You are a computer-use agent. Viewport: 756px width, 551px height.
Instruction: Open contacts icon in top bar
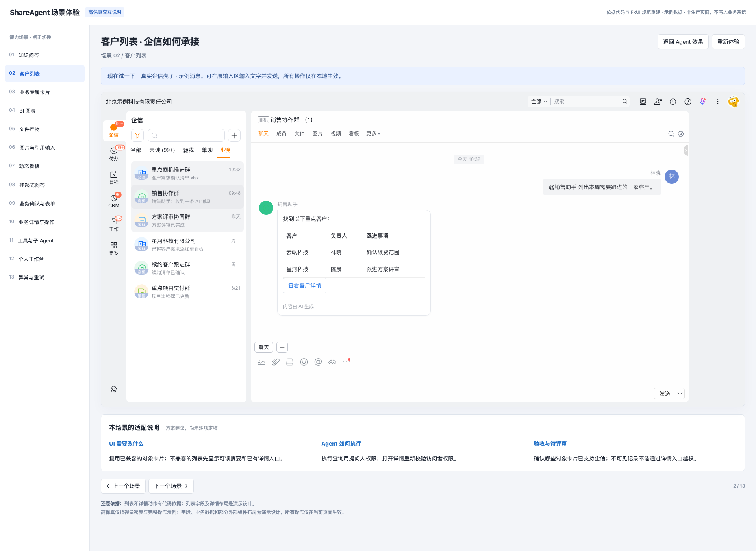658,102
